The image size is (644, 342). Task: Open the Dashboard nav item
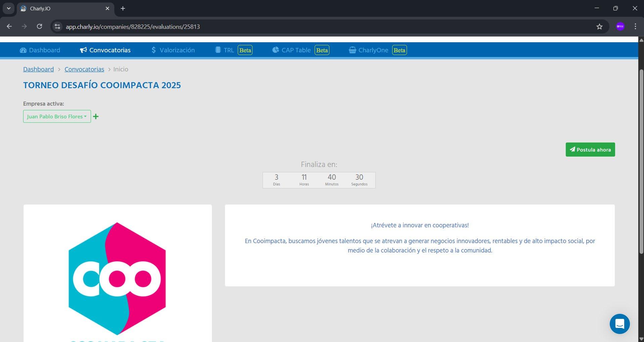(40, 50)
